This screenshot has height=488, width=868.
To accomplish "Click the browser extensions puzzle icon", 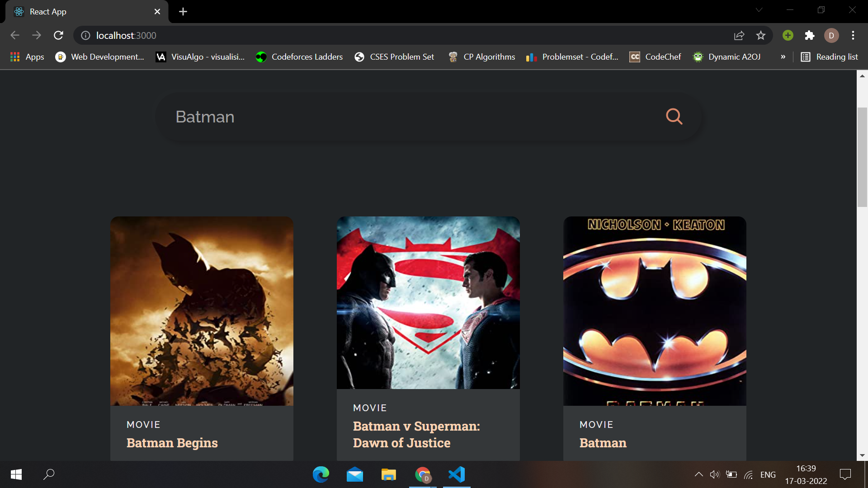I will point(809,35).
